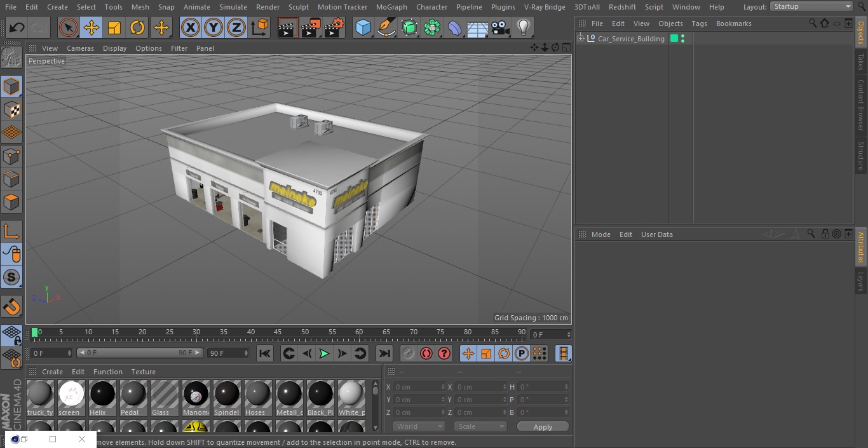Open the Content Browser side tab
This screenshot has height=448, width=868.
861,105
